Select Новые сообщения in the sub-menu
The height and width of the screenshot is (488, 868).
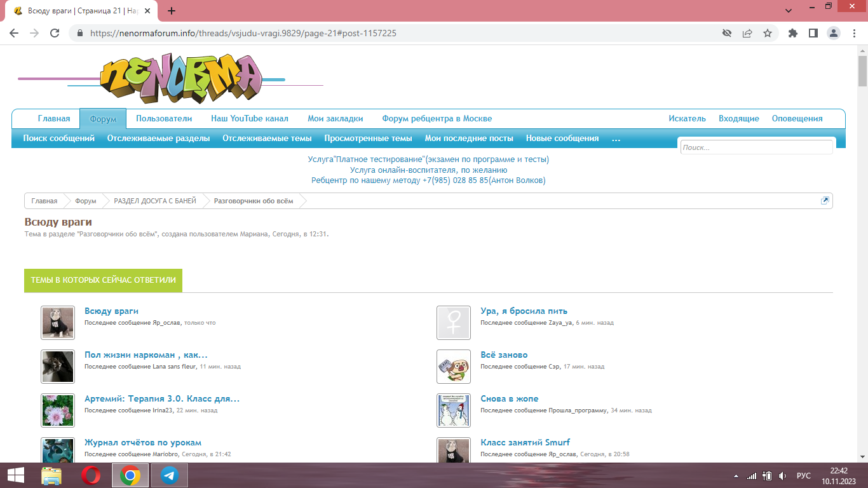(x=562, y=139)
